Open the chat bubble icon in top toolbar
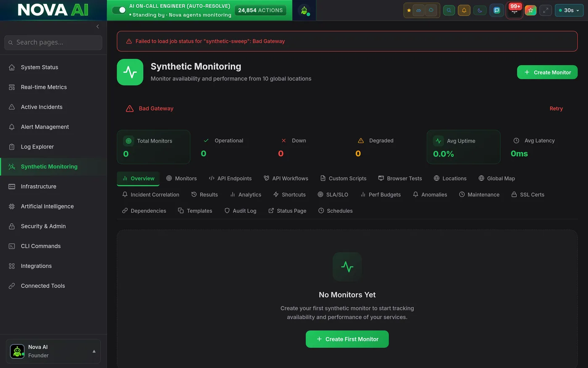Viewport: 588px width, 368px height. pos(497,11)
